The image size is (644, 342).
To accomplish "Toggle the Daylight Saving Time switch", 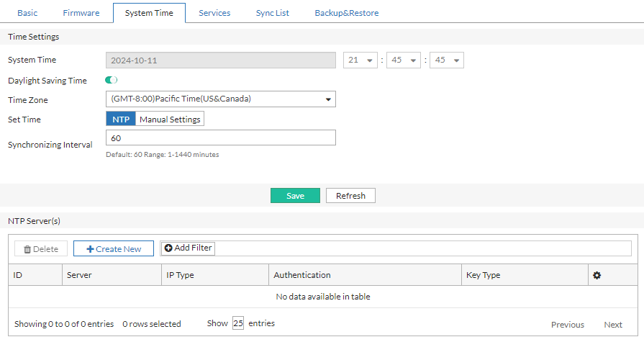I will 112,80.
